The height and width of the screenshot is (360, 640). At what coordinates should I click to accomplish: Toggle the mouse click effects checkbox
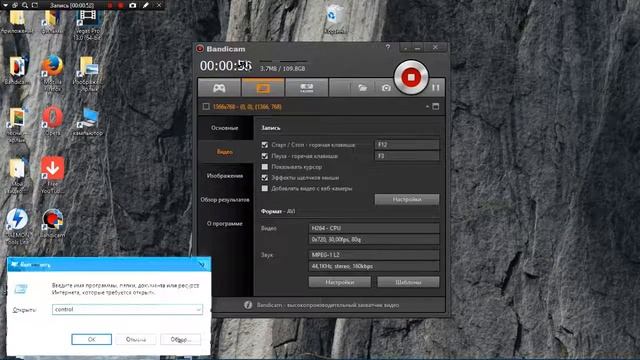click(x=265, y=178)
